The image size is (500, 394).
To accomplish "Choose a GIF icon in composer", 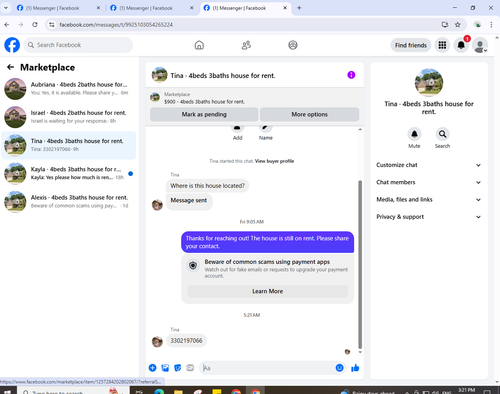I will click(190, 368).
